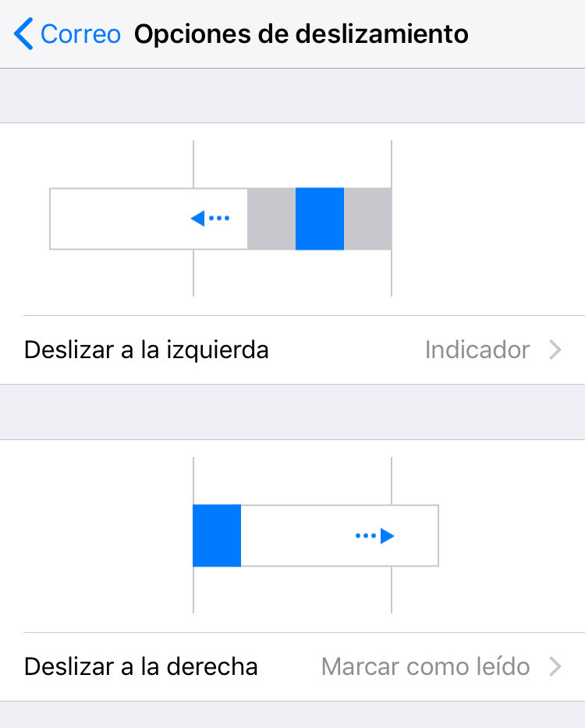Tap first gray block in left-swipe preview
The width and height of the screenshot is (585, 728).
[x=271, y=218]
